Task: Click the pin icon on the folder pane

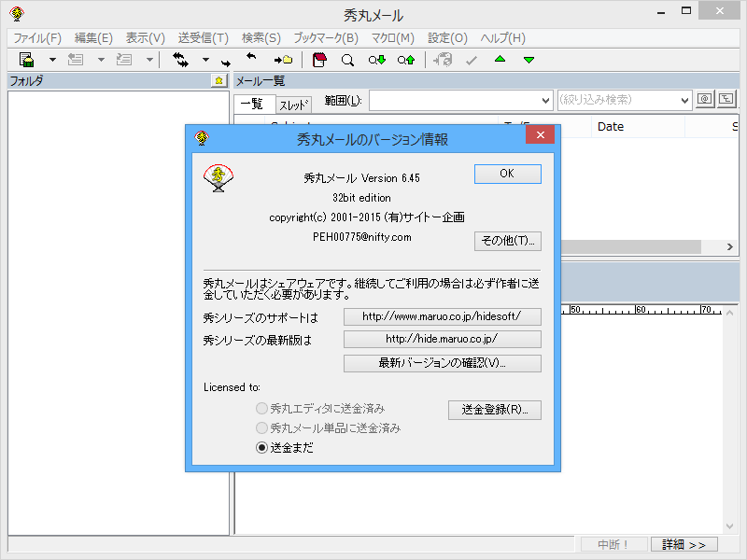Action: pos(218,81)
